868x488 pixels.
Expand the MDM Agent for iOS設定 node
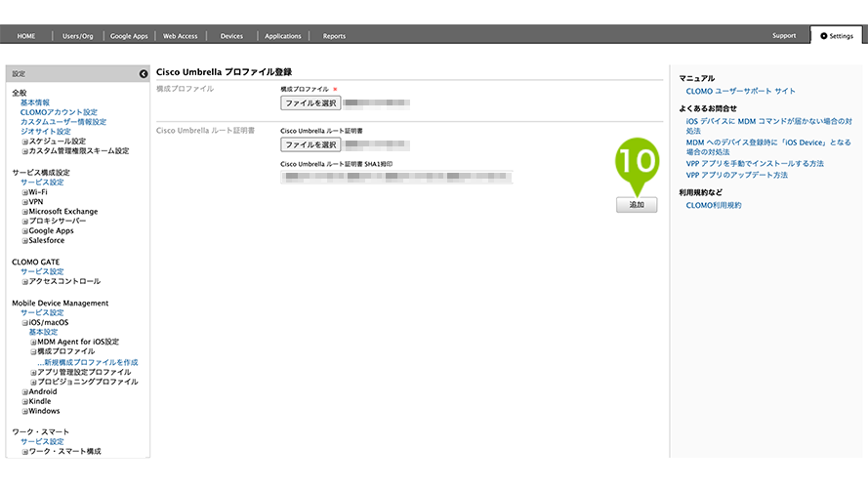[33, 342]
